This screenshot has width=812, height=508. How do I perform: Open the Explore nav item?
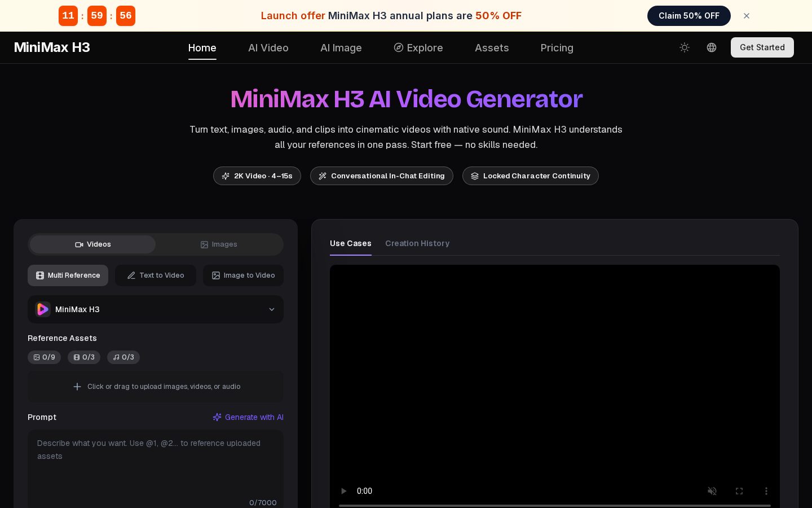[x=418, y=48]
